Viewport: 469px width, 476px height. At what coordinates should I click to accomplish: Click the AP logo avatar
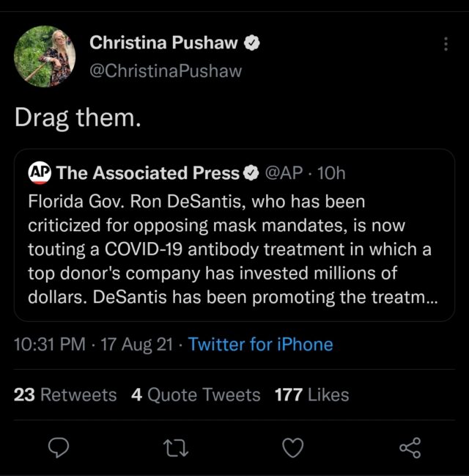click(x=40, y=173)
